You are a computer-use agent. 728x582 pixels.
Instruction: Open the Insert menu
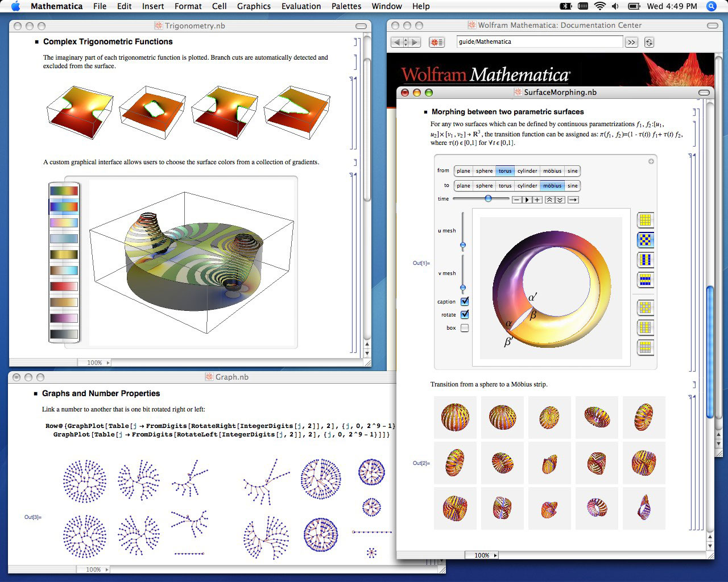coord(153,6)
